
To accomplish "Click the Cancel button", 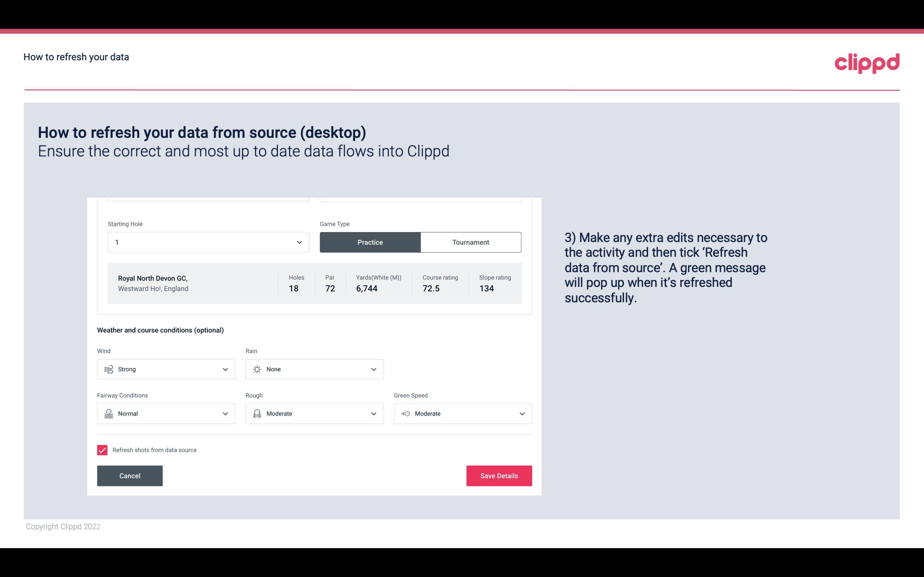I will (130, 475).
